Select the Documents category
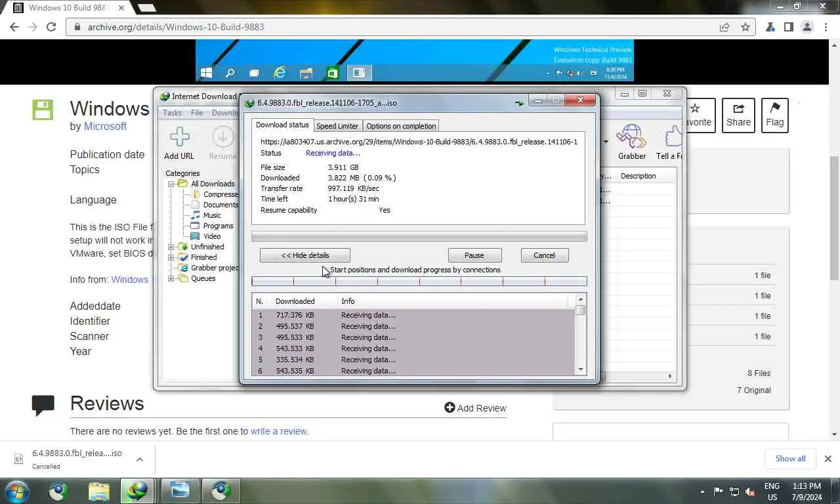Image resolution: width=840 pixels, height=504 pixels. 220,205
